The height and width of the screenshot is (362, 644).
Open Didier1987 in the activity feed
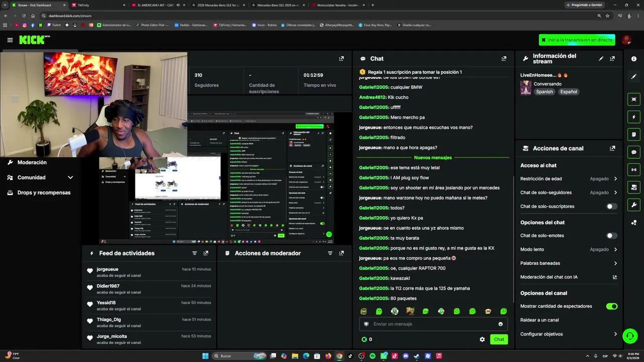(108, 286)
